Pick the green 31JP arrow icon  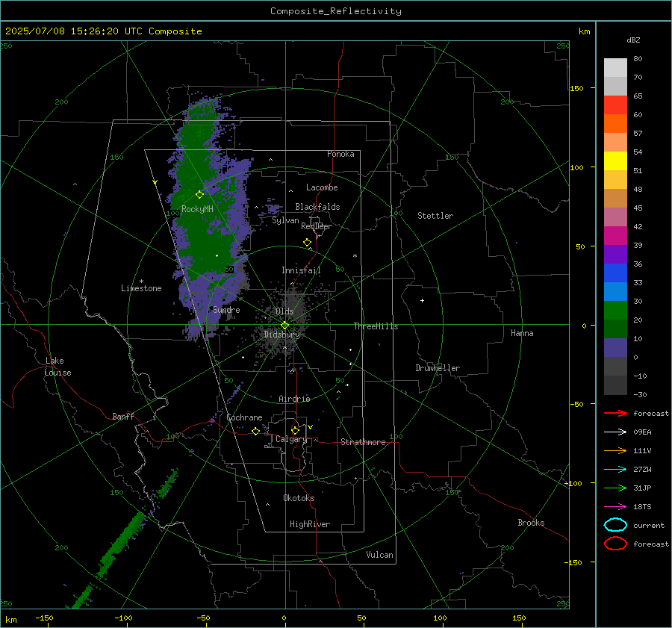pyautogui.click(x=615, y=488)
